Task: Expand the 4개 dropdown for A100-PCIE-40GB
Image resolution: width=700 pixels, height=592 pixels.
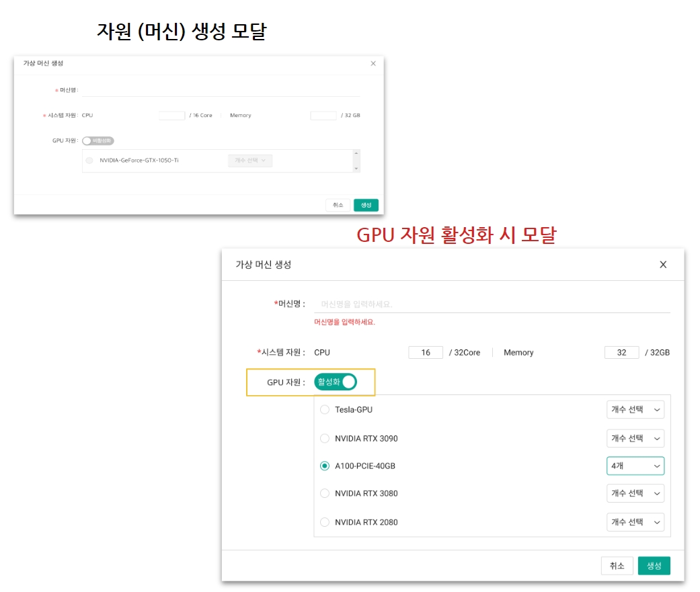Action: click(x=635, y=466)
